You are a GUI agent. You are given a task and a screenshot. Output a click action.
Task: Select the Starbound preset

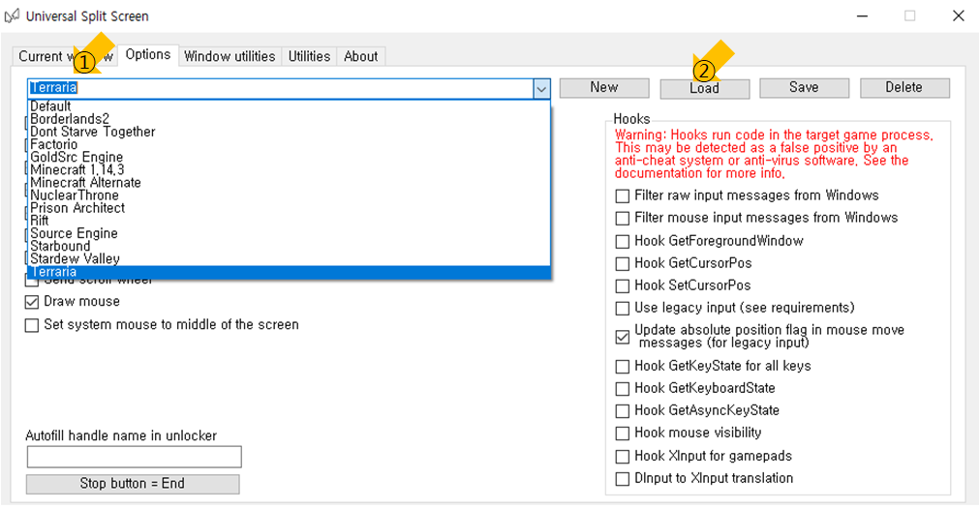tap(289, 246)
